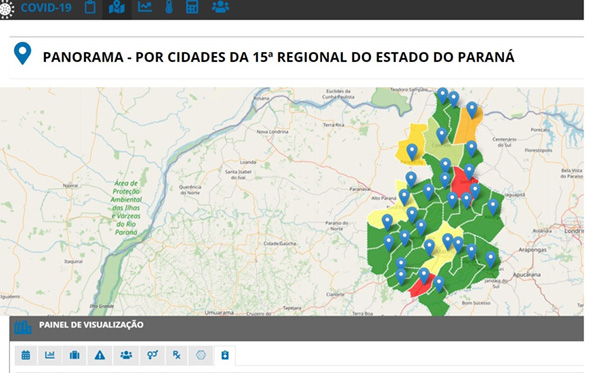Open the line chart icon in navbar
The image size is (600, 373).
(x=145, y=7)
